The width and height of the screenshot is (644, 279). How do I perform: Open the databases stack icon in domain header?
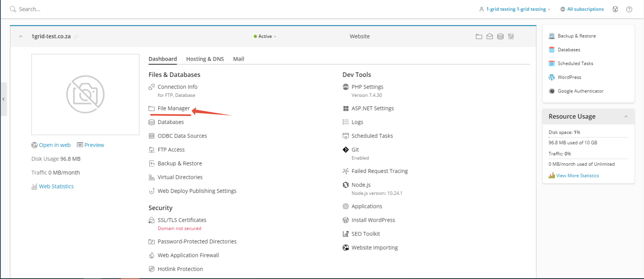pyautogui.click(x=500, y=36)
